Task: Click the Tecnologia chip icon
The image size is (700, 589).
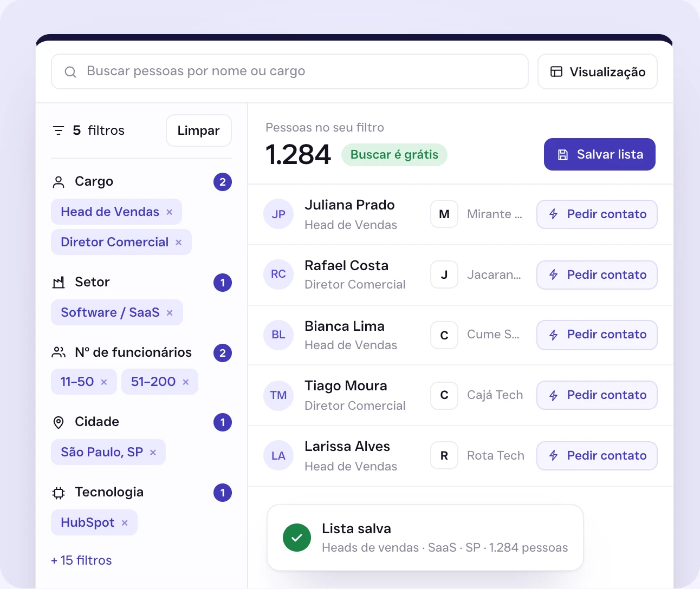Action: 59,493
